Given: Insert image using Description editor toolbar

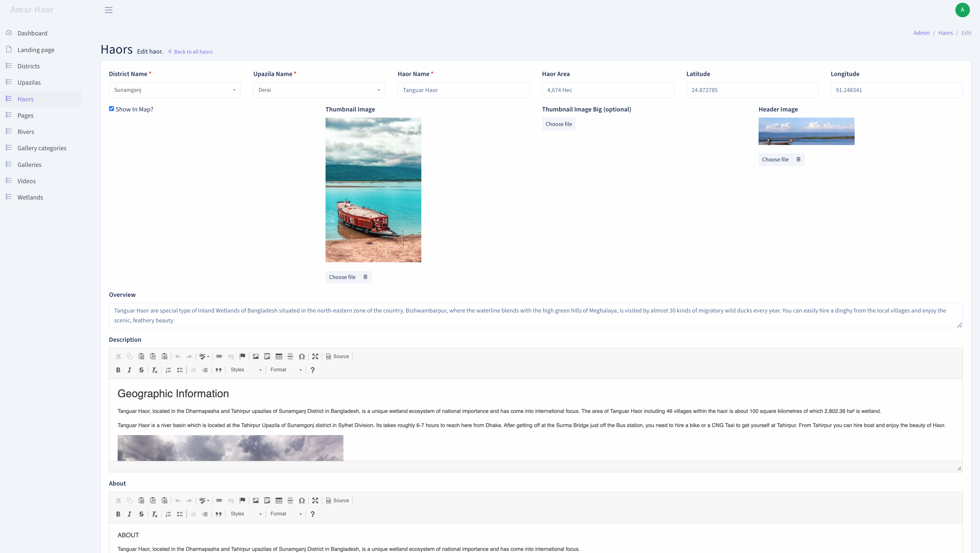Looking at the screenshot, I should pyautogui.click(x=256, y=356).
